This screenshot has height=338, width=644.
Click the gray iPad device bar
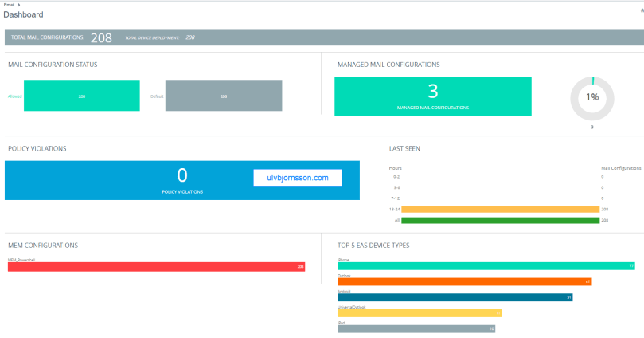[416, 328]
